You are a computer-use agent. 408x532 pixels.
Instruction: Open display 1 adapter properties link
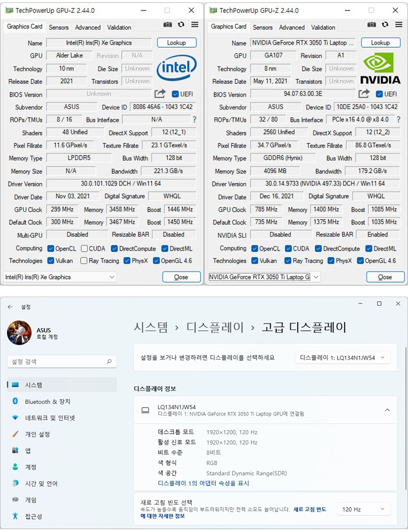coord(203,483)
